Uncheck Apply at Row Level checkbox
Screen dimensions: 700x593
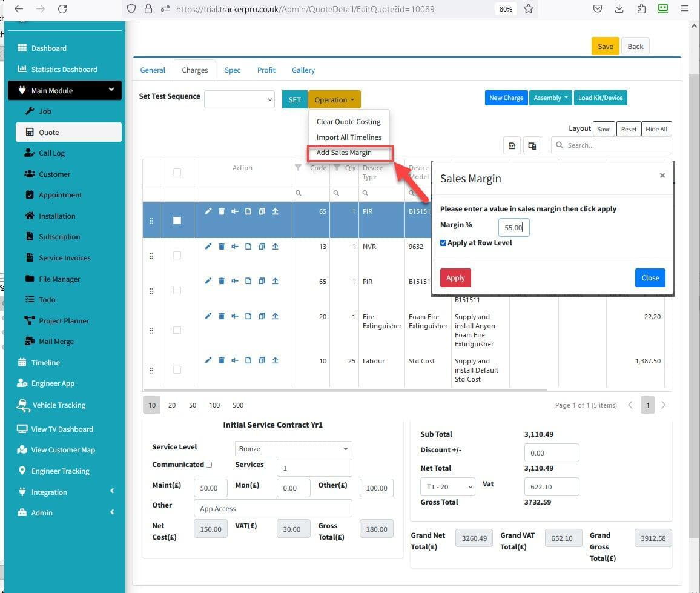point(444,243)
